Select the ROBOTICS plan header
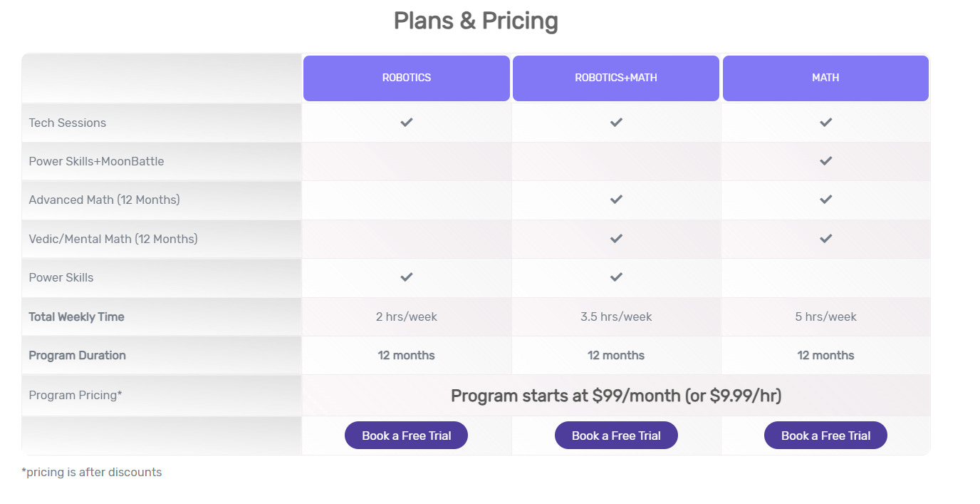Screen dimensions: 980x504 (407, 78)
